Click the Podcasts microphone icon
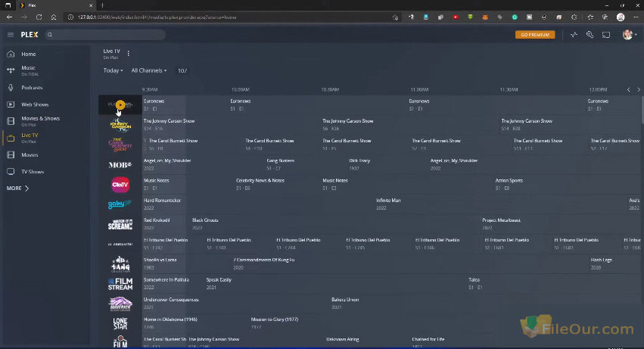The height and width of the screenshot is (349, 644). click(x=11, y=88)
